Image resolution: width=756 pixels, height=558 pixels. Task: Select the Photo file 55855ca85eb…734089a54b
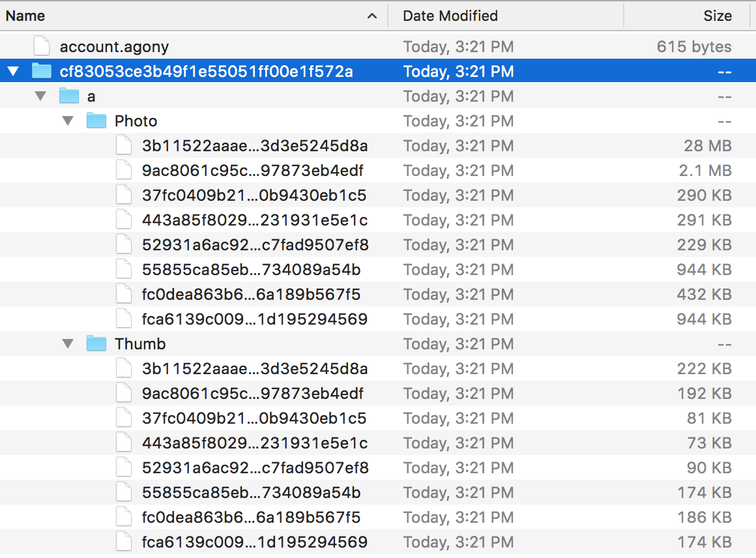(x=251, y=270)
